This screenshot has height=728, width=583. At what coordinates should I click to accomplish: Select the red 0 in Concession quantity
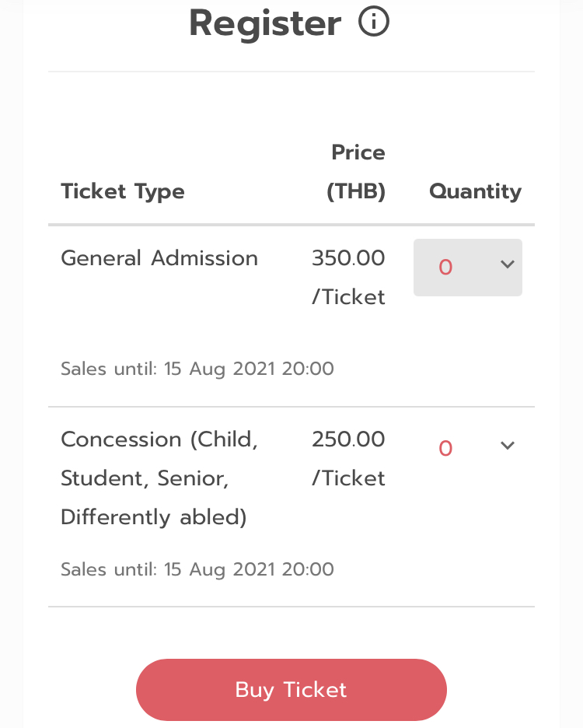click(445, 449)
